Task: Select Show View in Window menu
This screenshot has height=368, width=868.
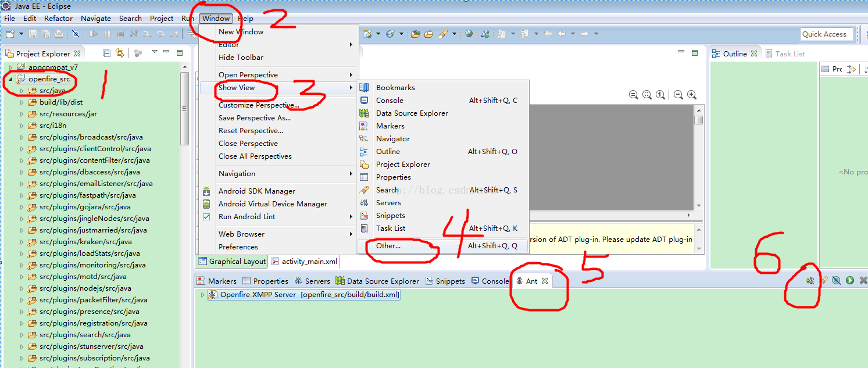Action: (x=277, y=88)
